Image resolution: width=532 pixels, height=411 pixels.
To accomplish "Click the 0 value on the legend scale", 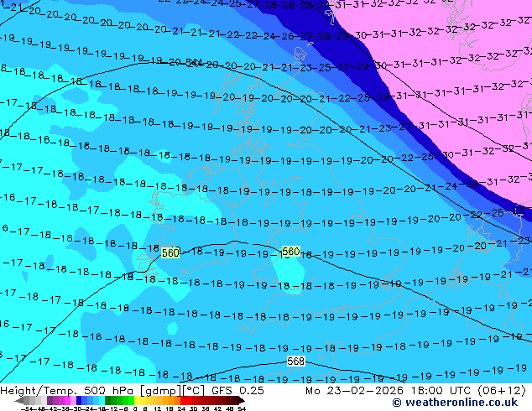I will pyautogui.click(x=135, y=408).
